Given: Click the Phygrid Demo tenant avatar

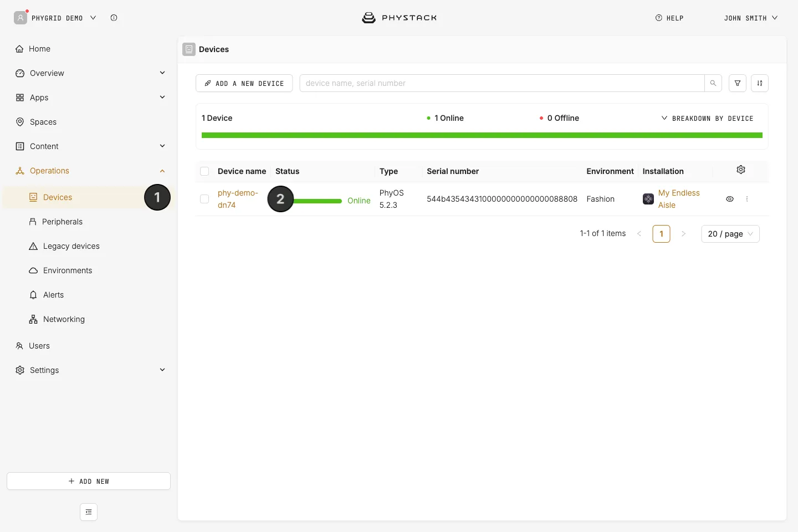Looking at the screenshot, I should tap(21, 18).
